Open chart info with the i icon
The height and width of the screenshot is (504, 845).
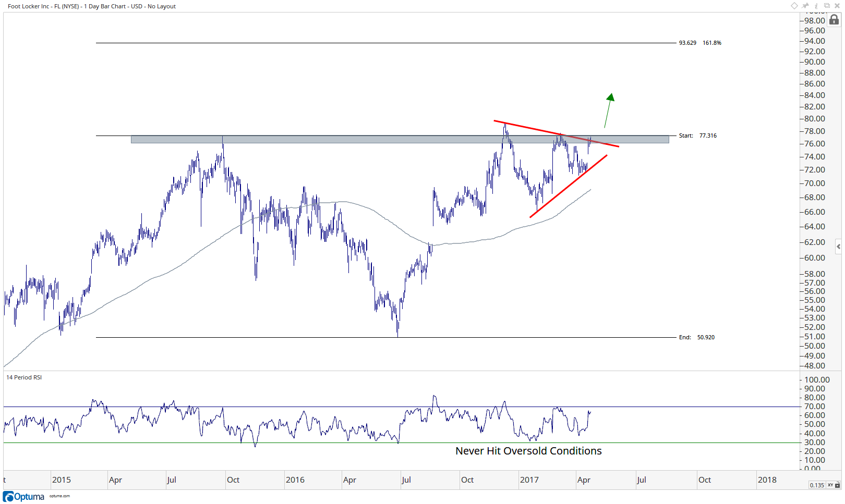(816, 6)
